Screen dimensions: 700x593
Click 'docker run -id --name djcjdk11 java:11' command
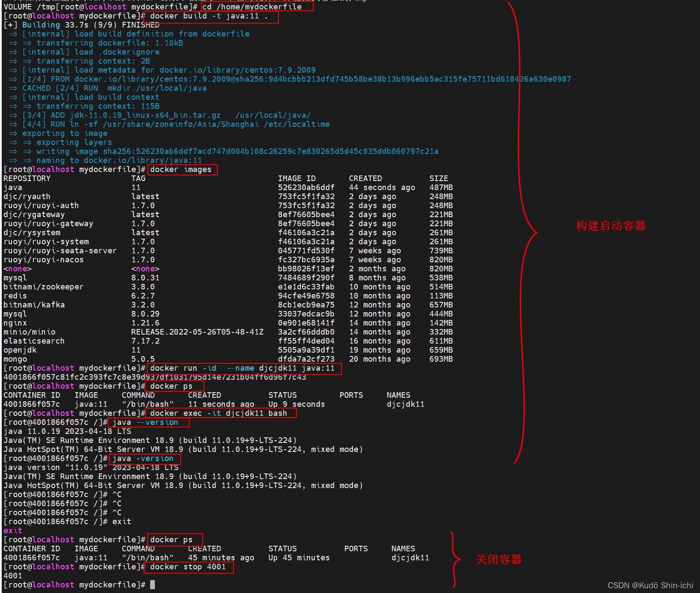tap(242, 368)
